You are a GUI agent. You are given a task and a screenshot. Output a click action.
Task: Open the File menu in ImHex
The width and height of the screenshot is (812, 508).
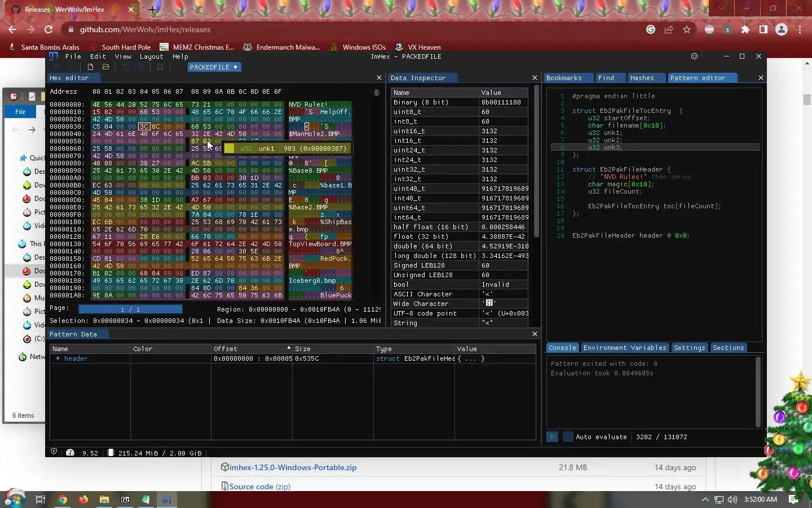[73, 56]
